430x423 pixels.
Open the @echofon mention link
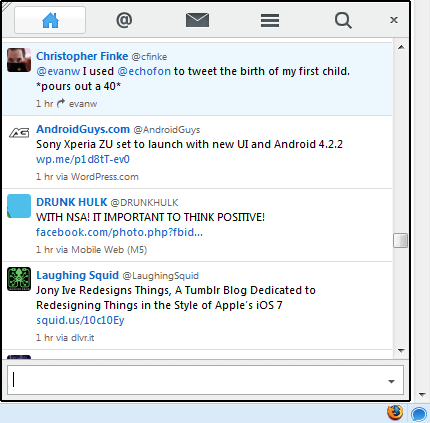click(144, 71)
